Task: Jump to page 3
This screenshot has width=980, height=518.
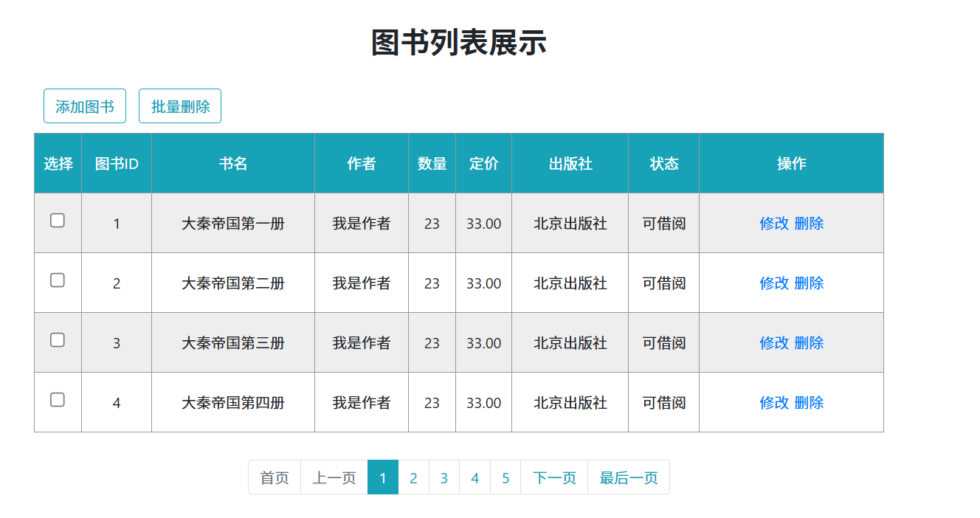Action: coord(444,477)
